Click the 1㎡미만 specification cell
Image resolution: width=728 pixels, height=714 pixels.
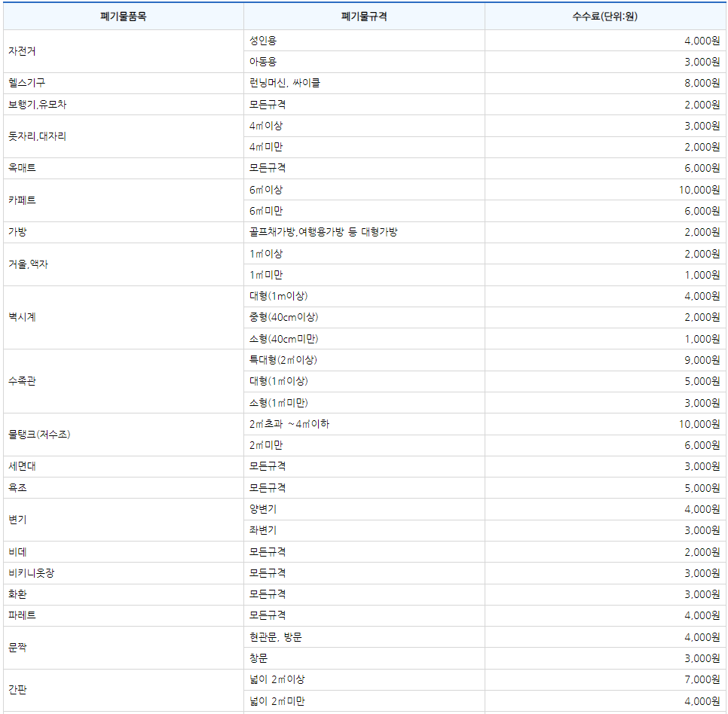(x=365, y=275)
